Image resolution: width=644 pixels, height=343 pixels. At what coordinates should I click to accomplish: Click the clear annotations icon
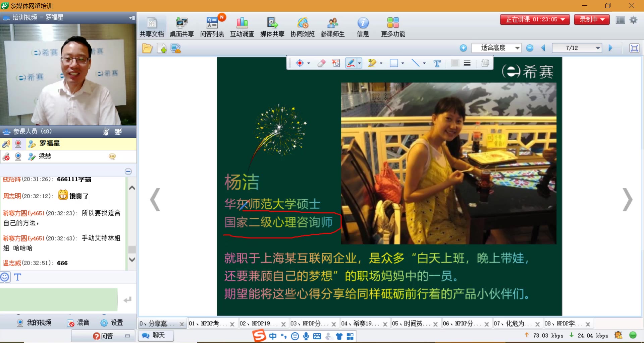click(336, 63)
